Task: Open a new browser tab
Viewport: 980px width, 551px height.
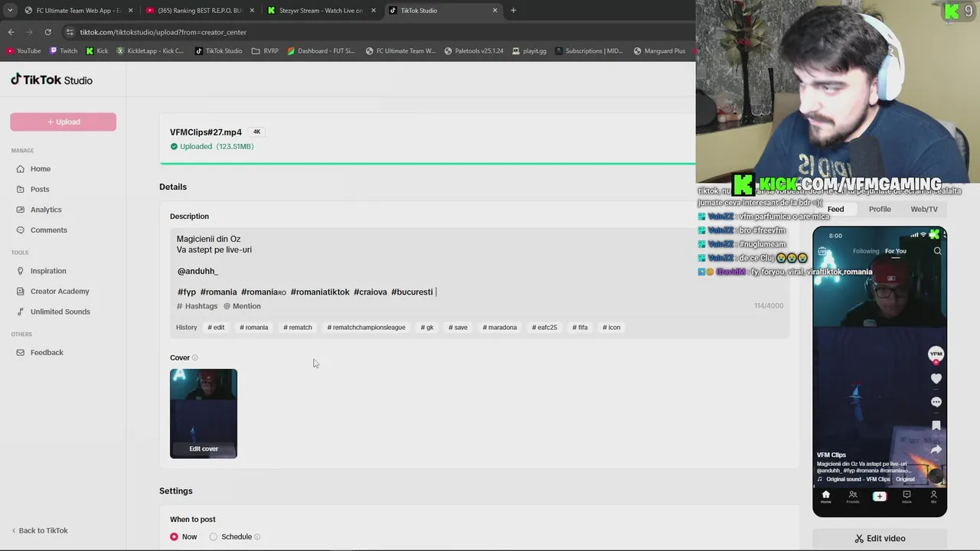Action: (513, 11)
